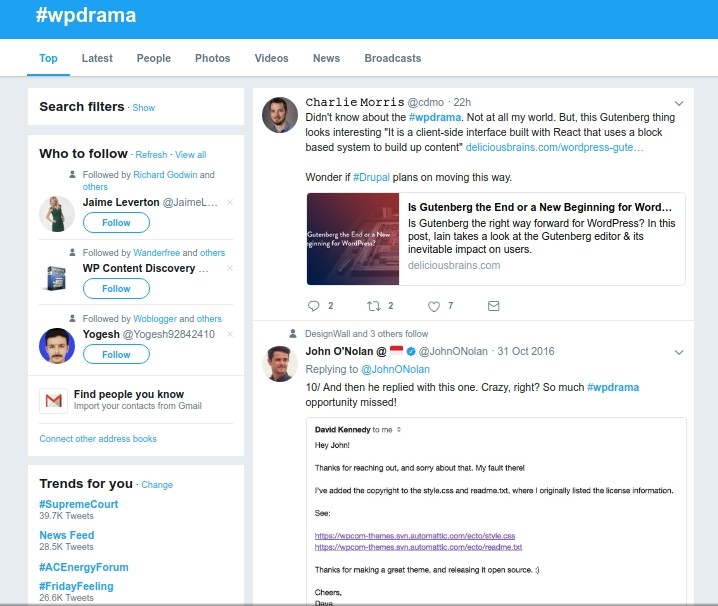
Task: Open John O'Nolan's profile avatar
Action: click(279, 364)
